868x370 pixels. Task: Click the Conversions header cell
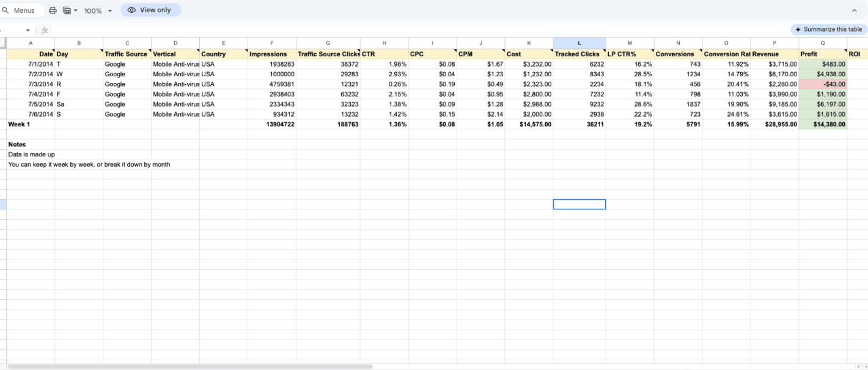[x=678, y=54]
